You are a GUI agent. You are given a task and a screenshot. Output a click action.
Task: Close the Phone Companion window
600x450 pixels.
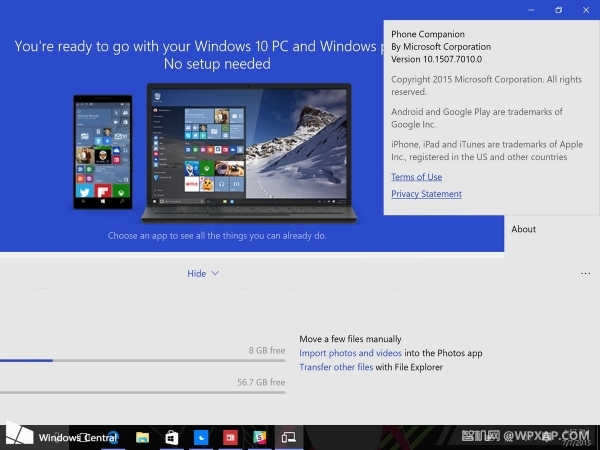(586, 10)
